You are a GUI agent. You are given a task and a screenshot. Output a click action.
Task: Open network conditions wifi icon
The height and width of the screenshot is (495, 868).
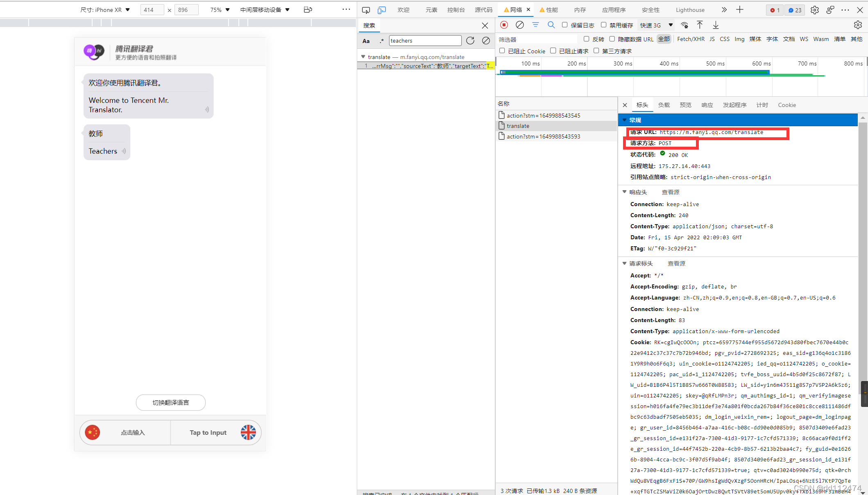click(x=684, y=25)
